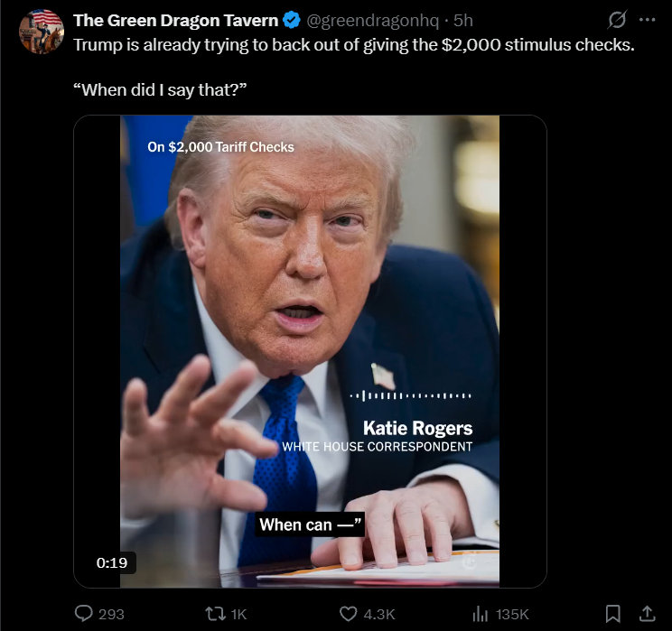
Task: Click the tweet text about stimulus checks
Action: (354, 45)
